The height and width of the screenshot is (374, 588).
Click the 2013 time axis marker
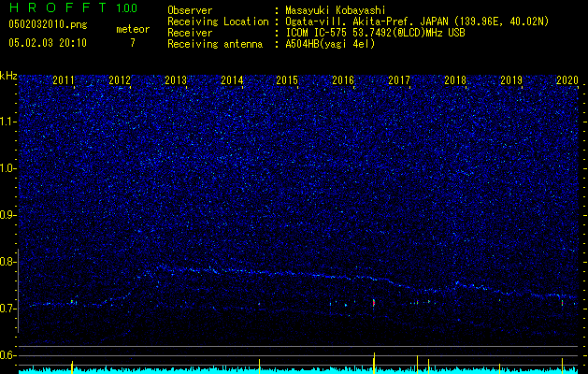[176, 79]
